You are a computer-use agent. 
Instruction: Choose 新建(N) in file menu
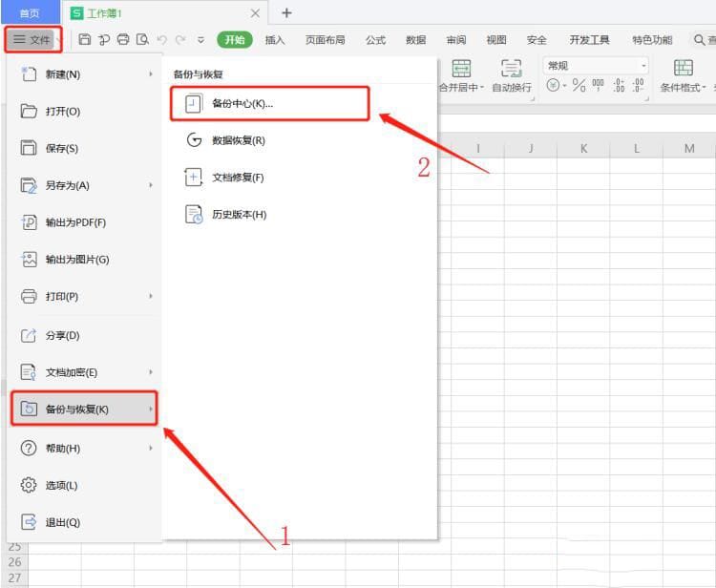pyautogui.click(x=84, y=74)
